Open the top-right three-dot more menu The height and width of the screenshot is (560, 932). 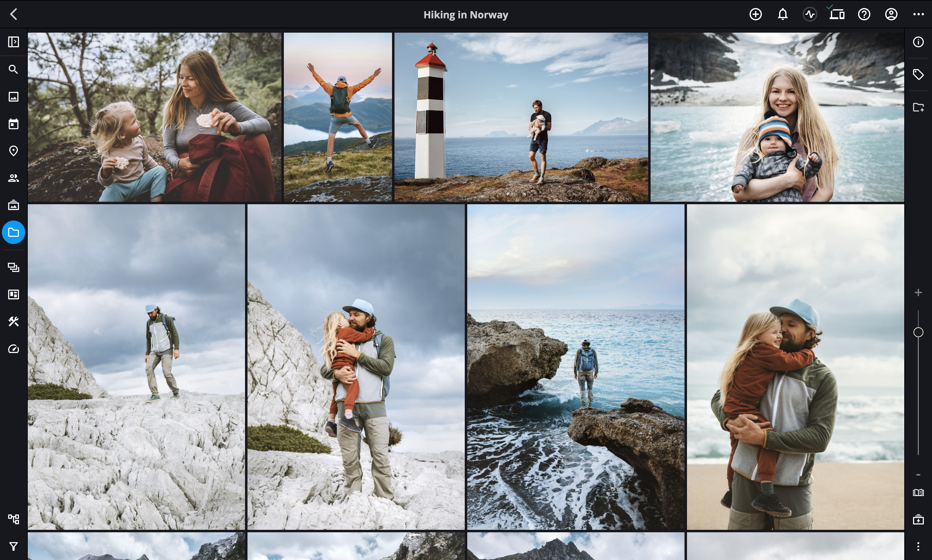pyautogui.click(x=918, y=14)
